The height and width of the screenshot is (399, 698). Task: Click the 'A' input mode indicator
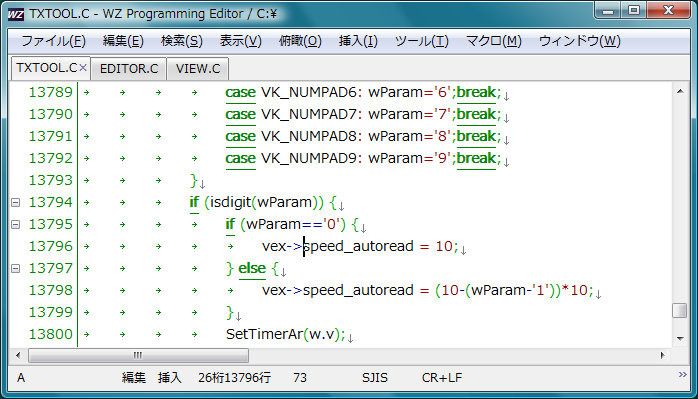pos(21,378)
